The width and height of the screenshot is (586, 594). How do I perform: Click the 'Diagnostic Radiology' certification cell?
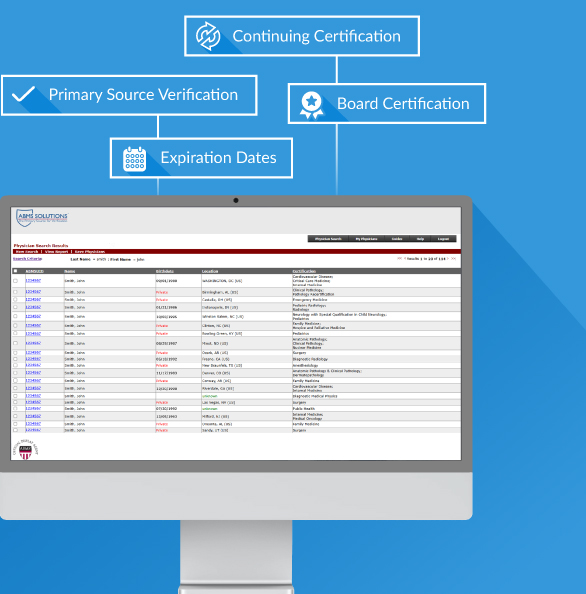[310, 359]
